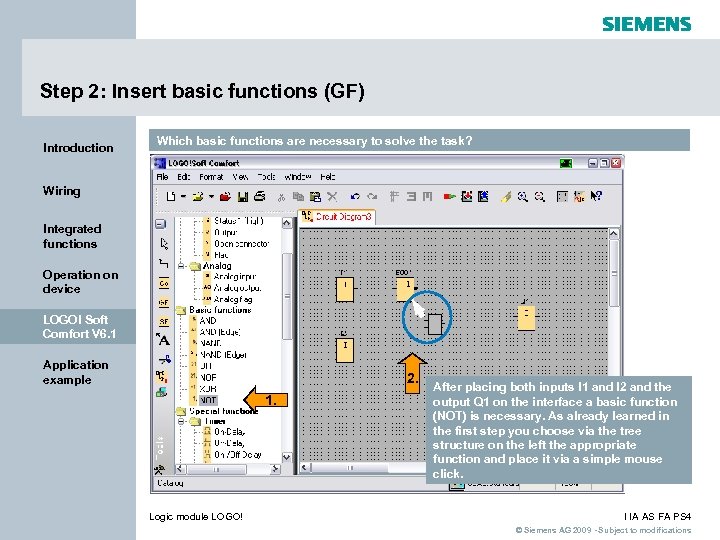Viewport: 720px width, 540px height.
Task: Click Application example in slide navigation
Action: point(76,372)
